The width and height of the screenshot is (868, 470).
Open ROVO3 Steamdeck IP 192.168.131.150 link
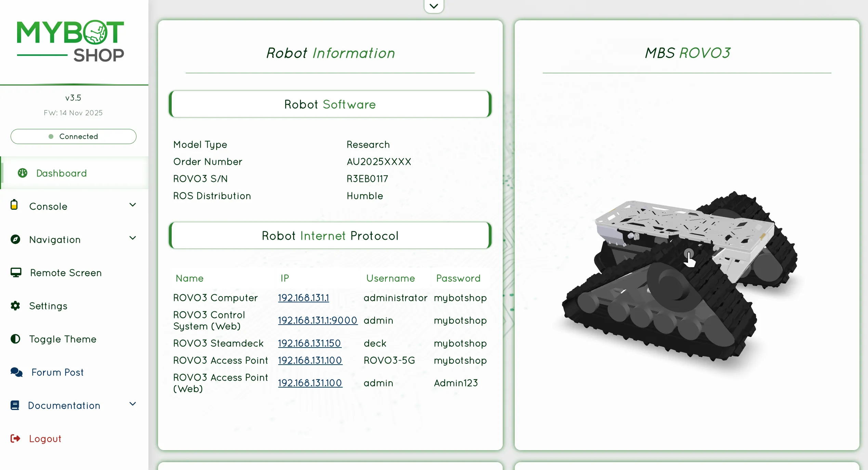click(309, 343)
